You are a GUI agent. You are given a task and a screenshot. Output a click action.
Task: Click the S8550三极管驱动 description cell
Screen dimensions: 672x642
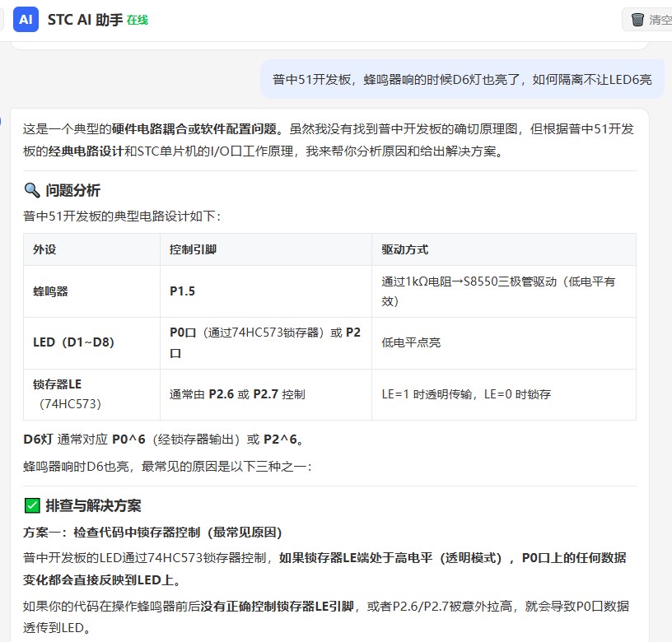pos(503,291)
